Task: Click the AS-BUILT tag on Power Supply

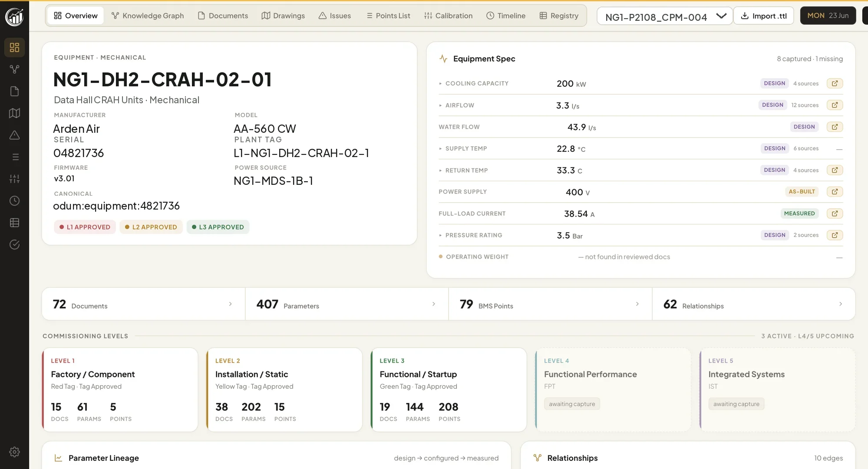Action: coord(802,192)
